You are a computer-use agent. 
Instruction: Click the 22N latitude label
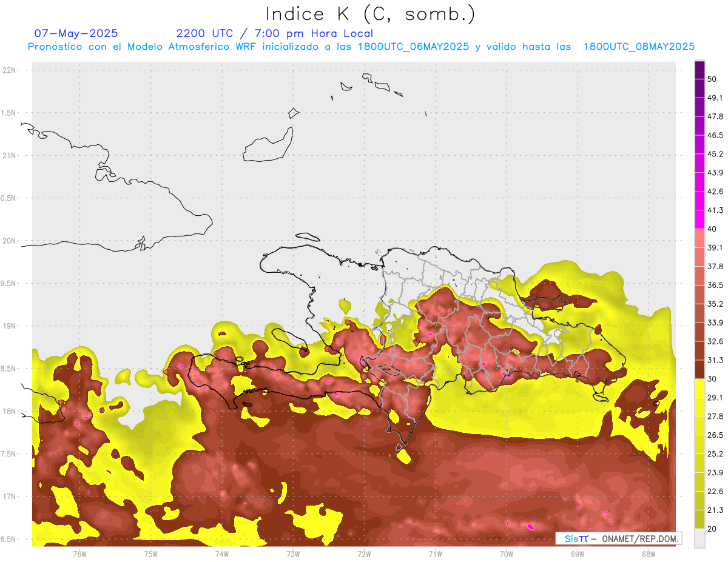[10, 70]
